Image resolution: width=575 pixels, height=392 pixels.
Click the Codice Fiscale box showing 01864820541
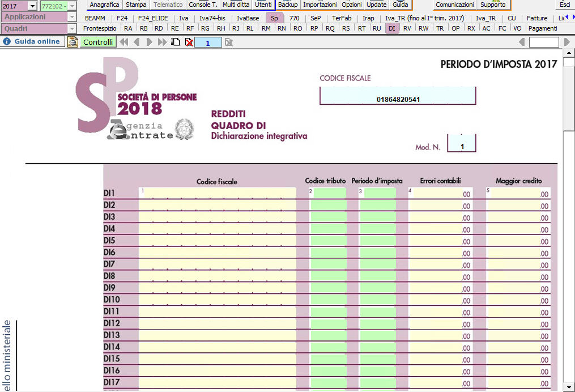(x=398, y=96)
